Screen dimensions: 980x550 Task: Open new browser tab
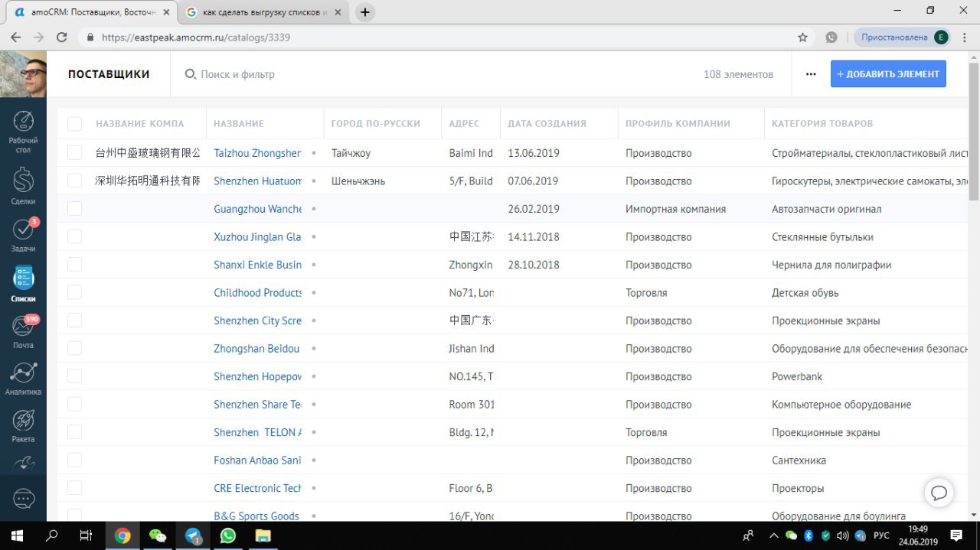coord(365,12)
